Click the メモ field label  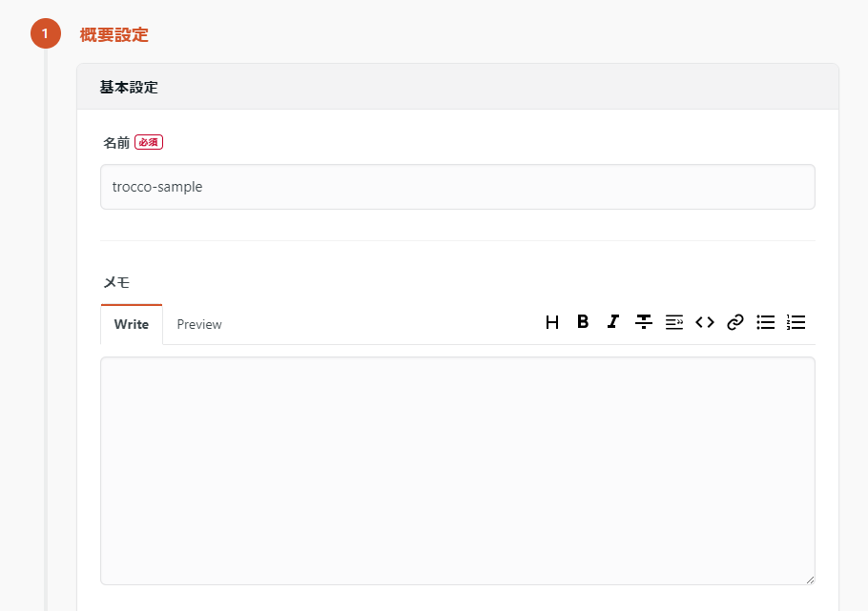click(x=116, y=282)
